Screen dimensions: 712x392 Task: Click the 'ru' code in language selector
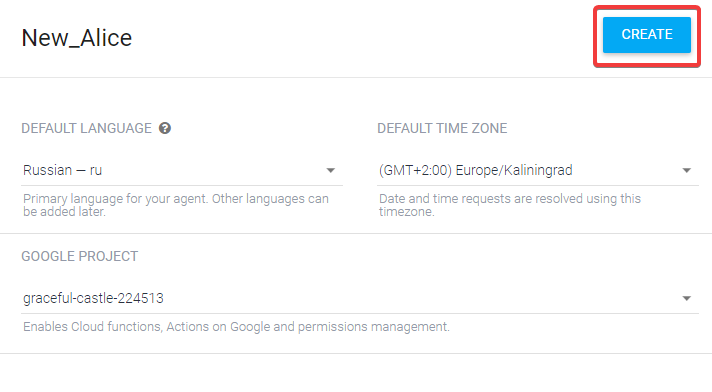point(96,170)
